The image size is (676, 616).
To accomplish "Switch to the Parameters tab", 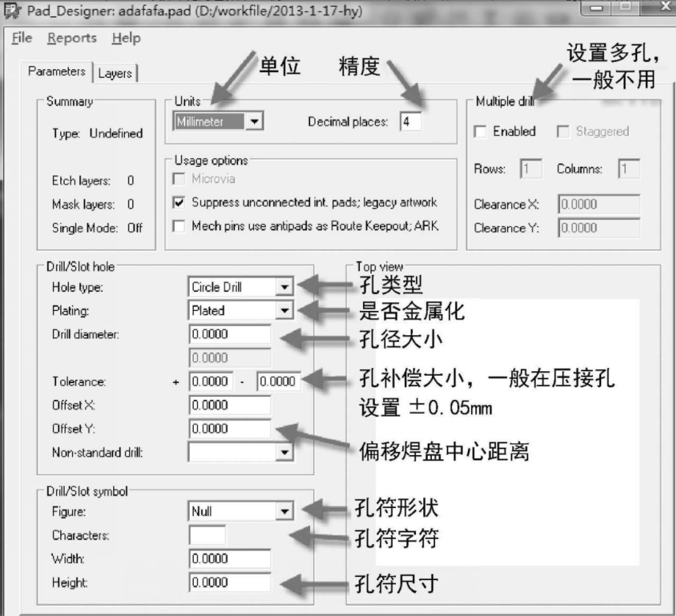I will pyautogui.click(x=57, y=71).
